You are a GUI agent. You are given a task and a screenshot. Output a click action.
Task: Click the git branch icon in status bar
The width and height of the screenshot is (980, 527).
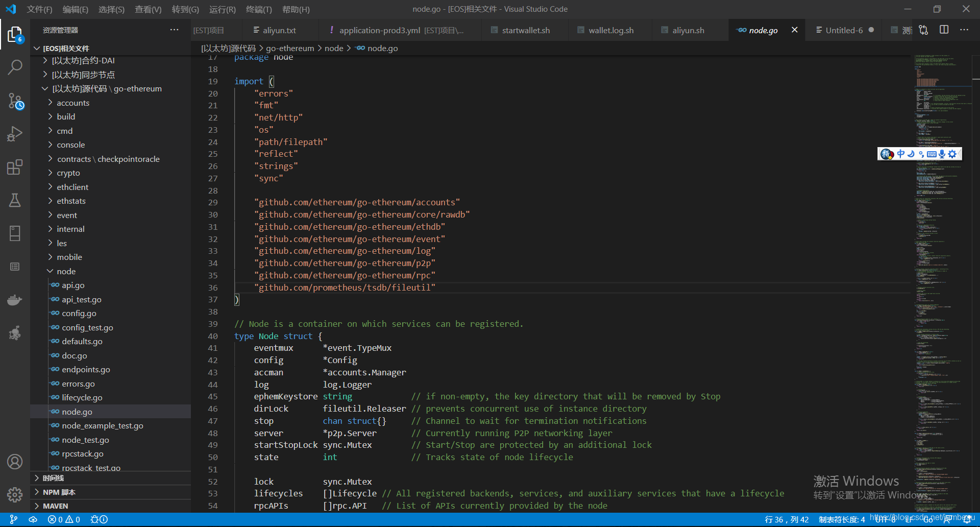(14, 519)
